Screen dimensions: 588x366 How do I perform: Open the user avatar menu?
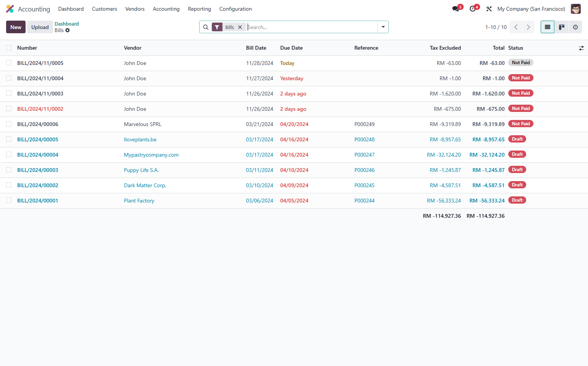click(575, 9)
